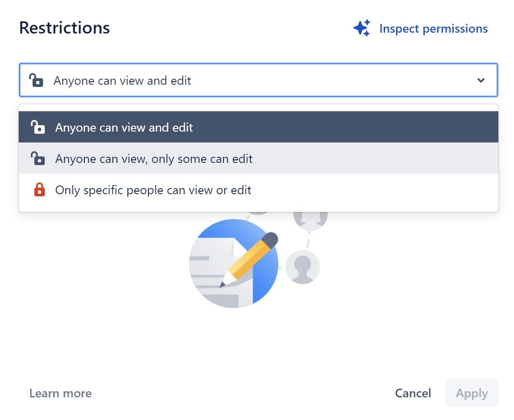Click the sparkle icon beside Inspect permissions

362,28
